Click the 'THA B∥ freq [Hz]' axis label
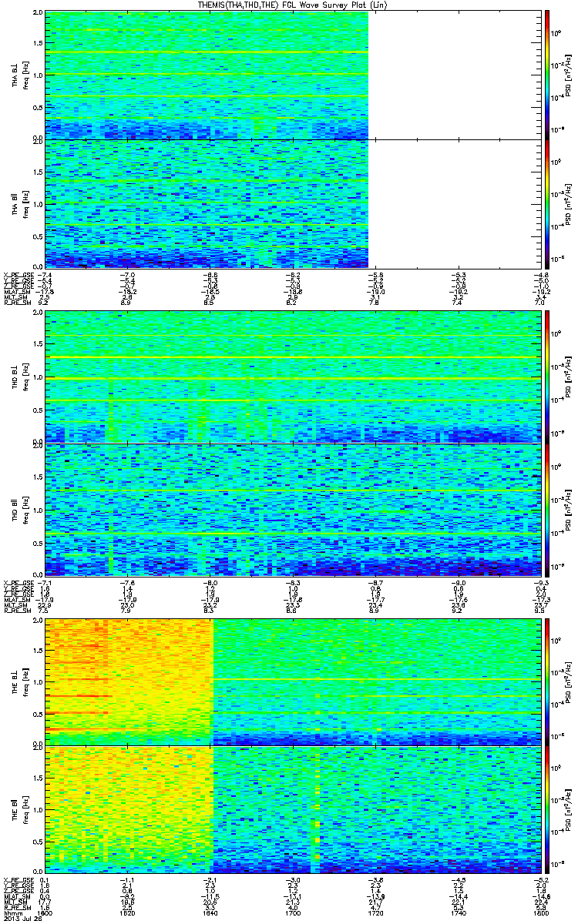The height and width of the screenshot is (924, 578). (19, 204)
